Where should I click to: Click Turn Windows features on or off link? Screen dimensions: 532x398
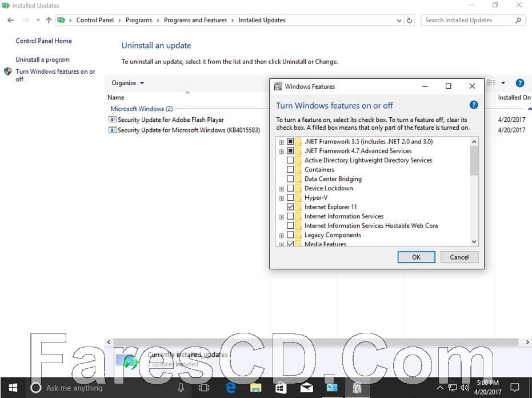click(x=55, y=75)
